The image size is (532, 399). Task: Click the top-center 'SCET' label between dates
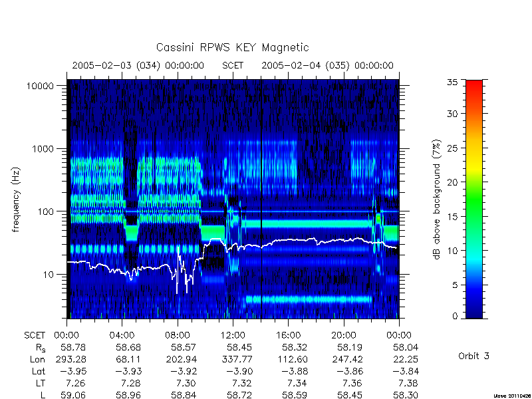pos(233,65)
